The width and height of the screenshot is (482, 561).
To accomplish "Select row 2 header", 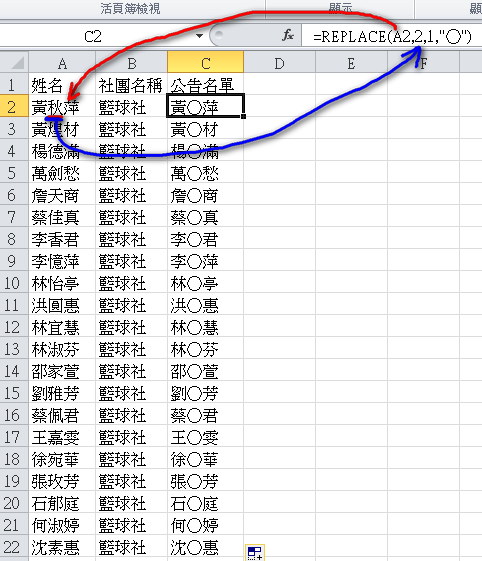I will pos(14,106).
